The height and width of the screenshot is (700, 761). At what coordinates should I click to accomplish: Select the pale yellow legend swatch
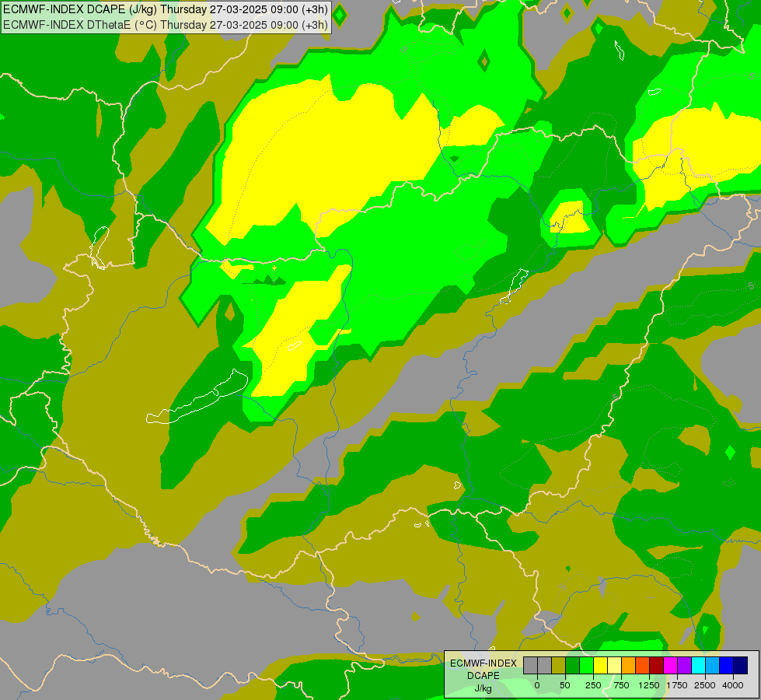pyautogui.click(x=614, y=666)
